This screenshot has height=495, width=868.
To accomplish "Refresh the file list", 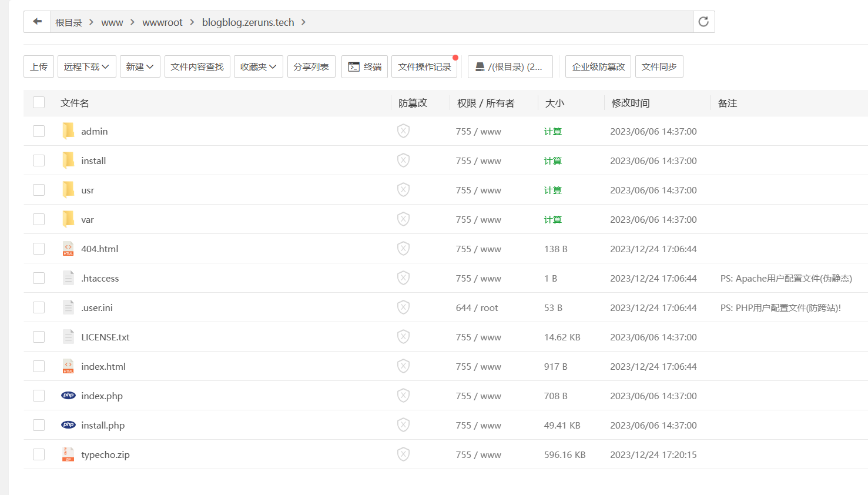I will point(703,22).
